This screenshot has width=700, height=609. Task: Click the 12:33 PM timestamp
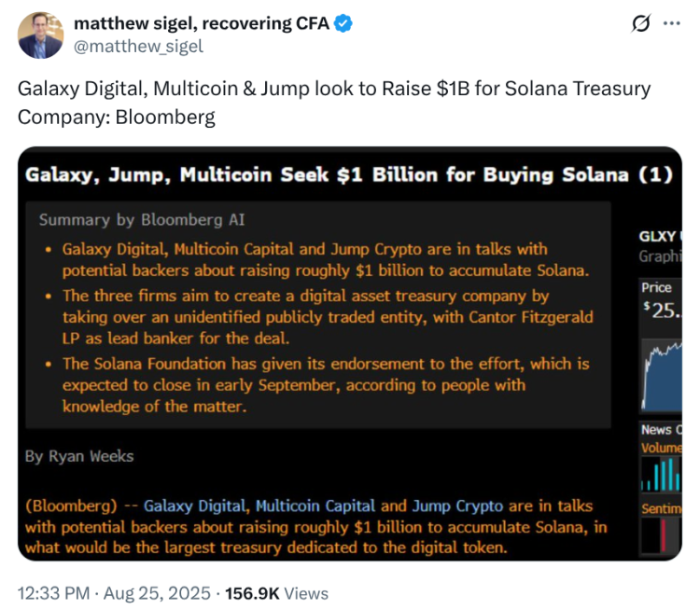55,593
